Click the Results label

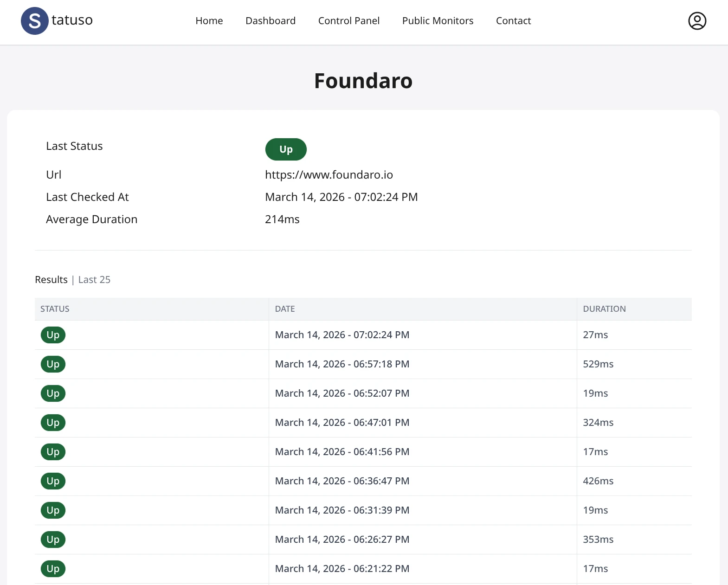[x=51, y=280]
